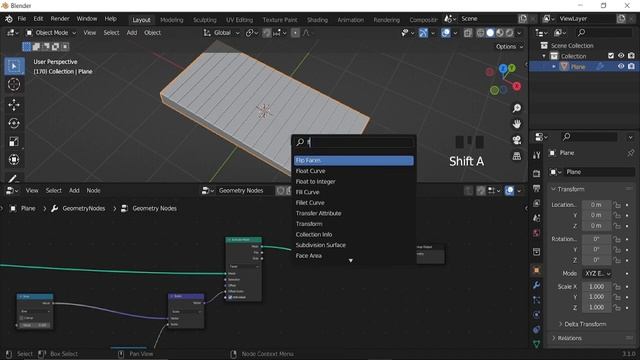Viewport: 640px width, 360px height.
Task: Choose Subdivision Surface from search results
Action: pyautogui.click(x=353, y=245)
